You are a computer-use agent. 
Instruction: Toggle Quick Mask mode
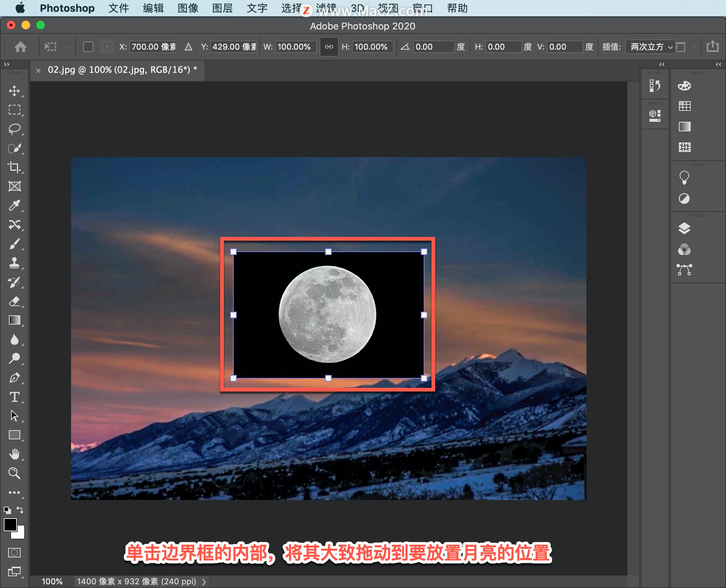(14, 552)
